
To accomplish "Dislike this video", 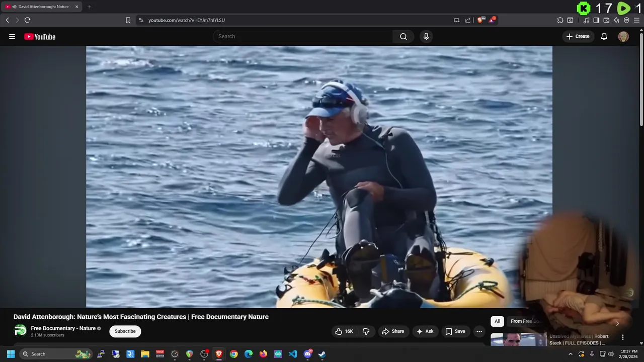I will [366, 331].
